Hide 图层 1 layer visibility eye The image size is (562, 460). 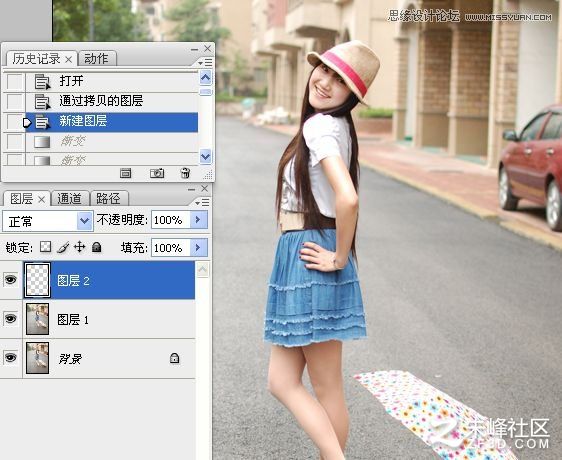(x=10, y=318)
